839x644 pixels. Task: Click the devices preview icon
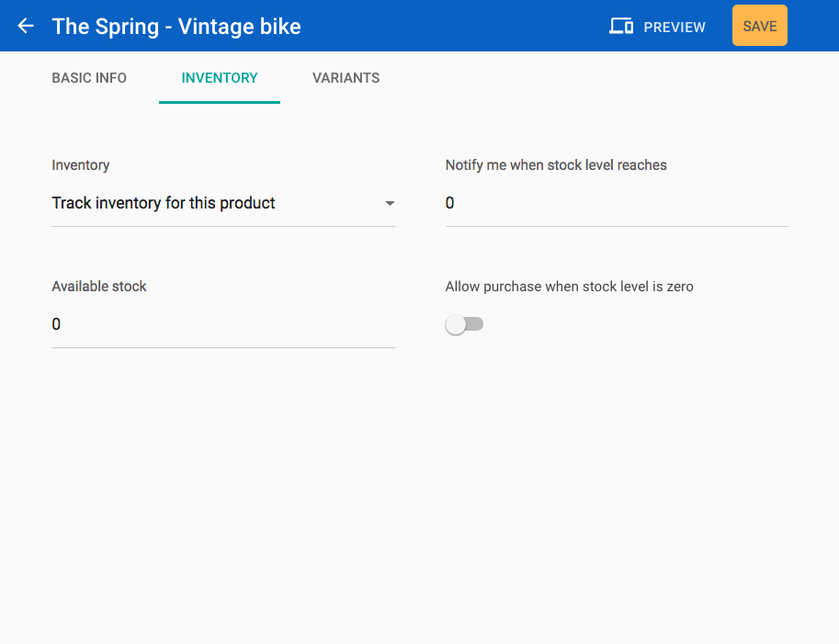point(621,26)
